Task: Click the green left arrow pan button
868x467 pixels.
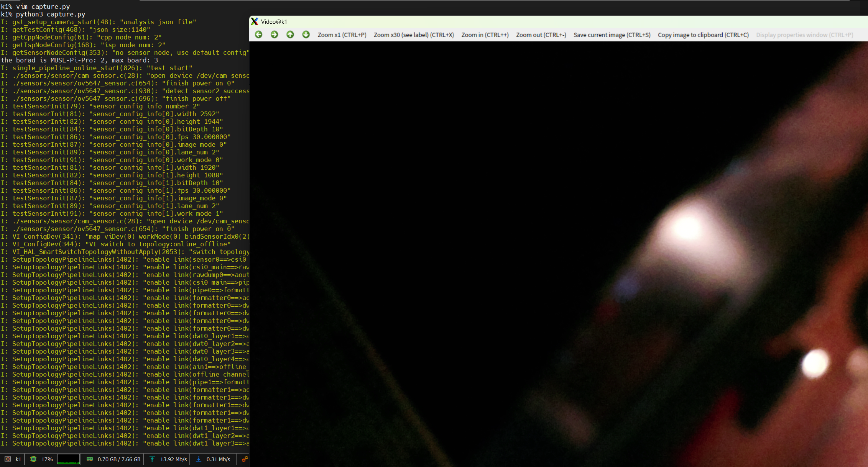Action: (x=259, y=34)
